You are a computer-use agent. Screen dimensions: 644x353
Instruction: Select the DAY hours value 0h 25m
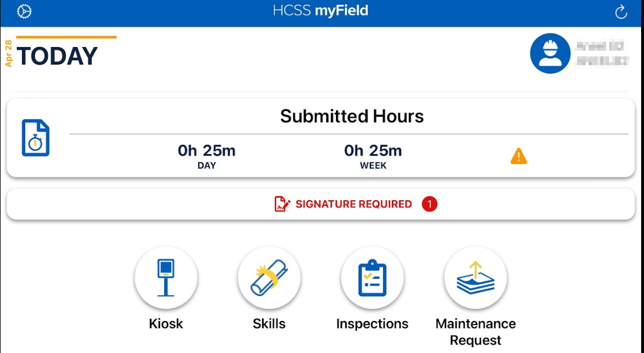tap(207, 150)
